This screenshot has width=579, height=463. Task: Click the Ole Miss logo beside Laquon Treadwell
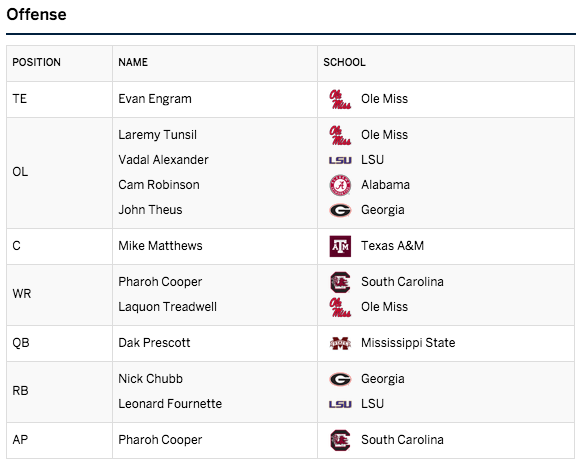pos(340,307)
